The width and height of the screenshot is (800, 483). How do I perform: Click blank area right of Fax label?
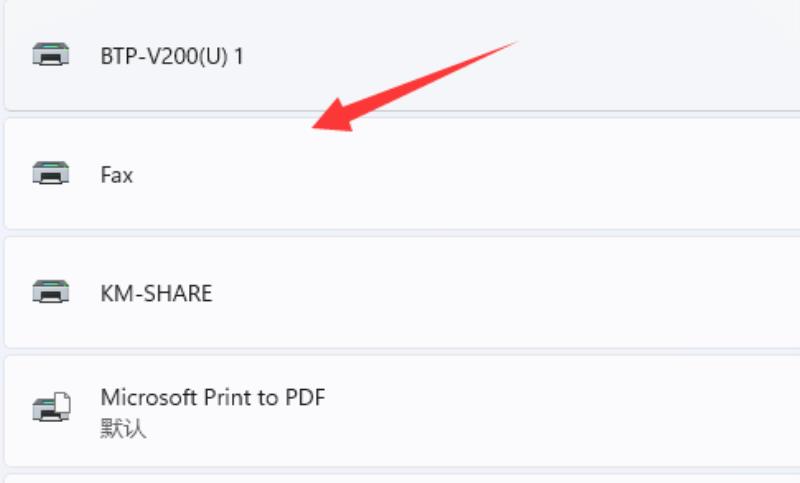coord(459,175)
